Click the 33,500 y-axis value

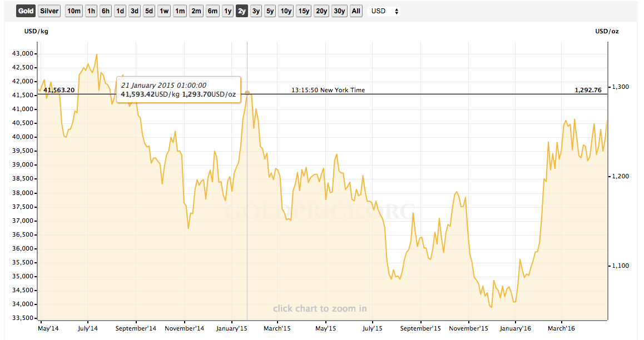point(23,318)
